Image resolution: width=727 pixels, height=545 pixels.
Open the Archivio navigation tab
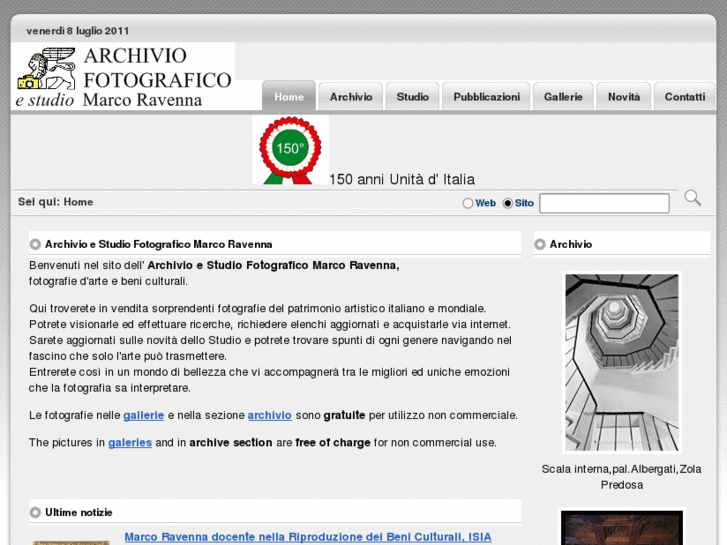coord(351,96)
